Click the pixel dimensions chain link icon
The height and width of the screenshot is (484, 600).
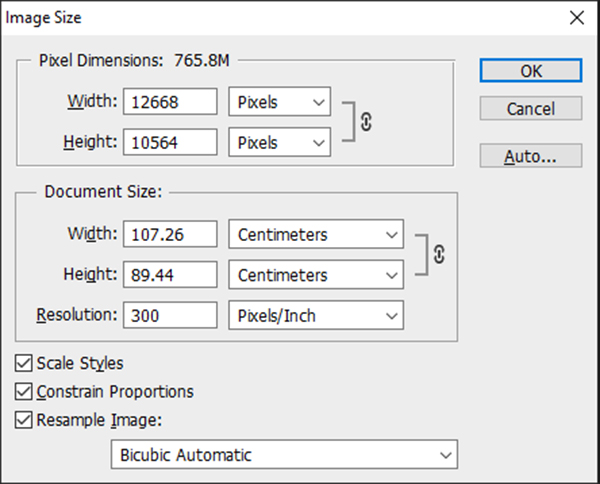click(x=366, y=122)
